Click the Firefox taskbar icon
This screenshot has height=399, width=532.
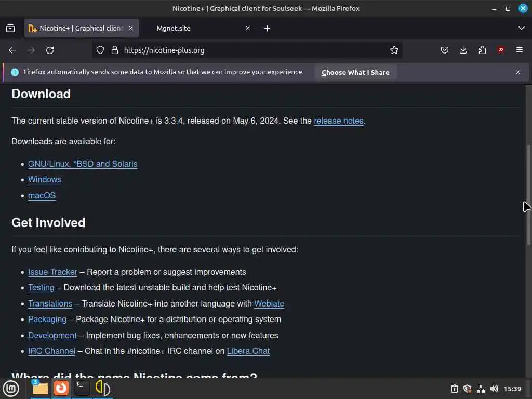[x=61, y=388]
